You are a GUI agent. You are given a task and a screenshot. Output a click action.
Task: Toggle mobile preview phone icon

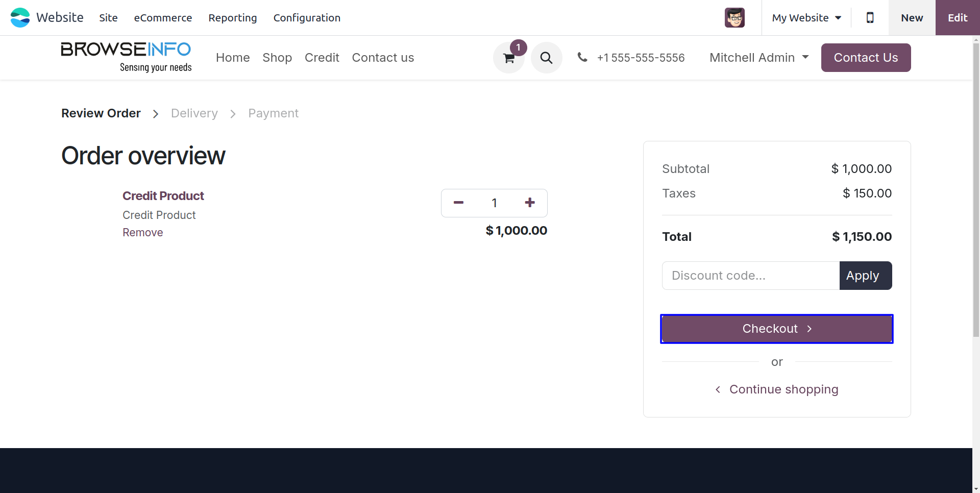870,18
